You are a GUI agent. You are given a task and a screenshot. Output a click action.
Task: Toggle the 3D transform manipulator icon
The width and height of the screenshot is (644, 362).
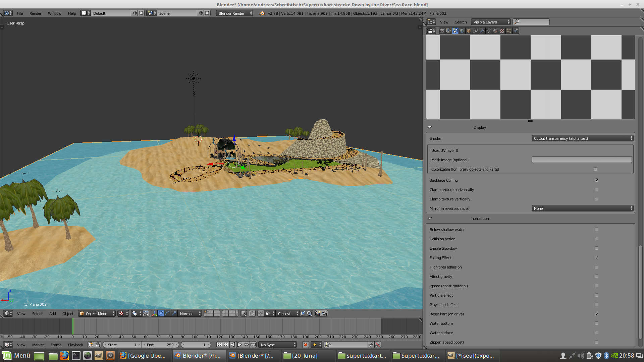coord(154,313)
